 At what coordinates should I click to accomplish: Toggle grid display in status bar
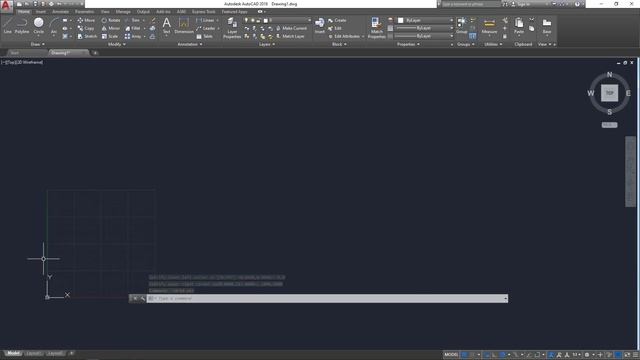click(x=464, y=355)
